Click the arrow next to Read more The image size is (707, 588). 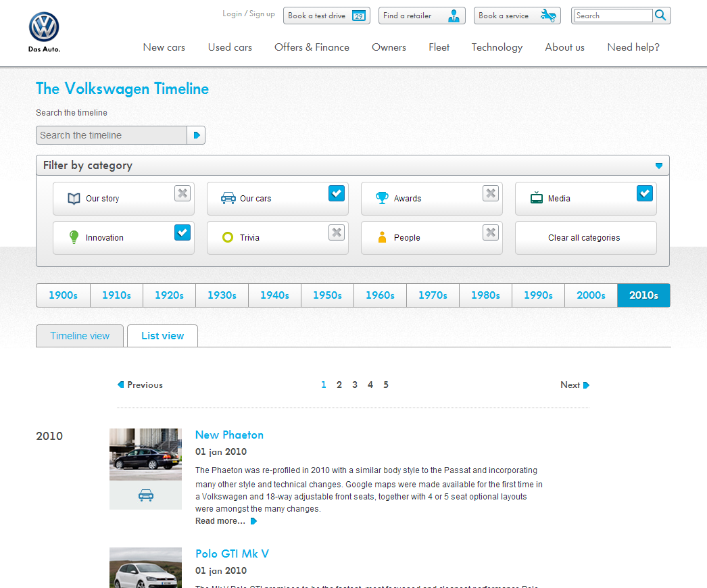(253, 521)
